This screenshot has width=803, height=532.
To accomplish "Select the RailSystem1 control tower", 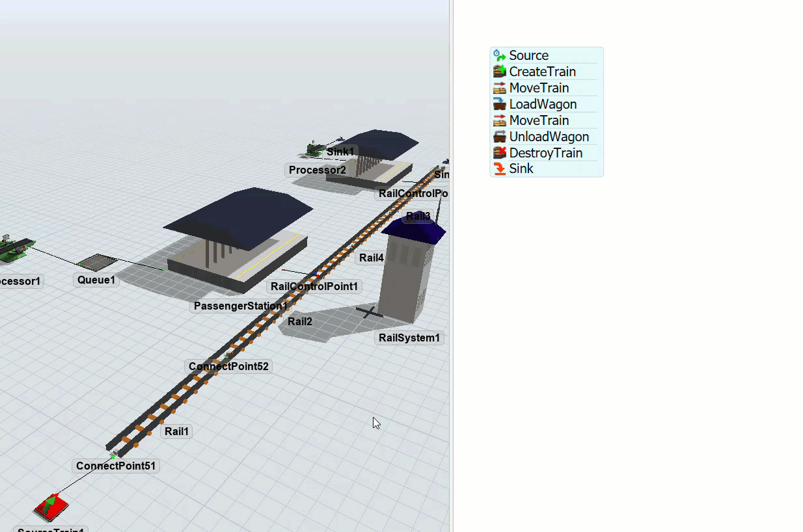I will [409, 273].
